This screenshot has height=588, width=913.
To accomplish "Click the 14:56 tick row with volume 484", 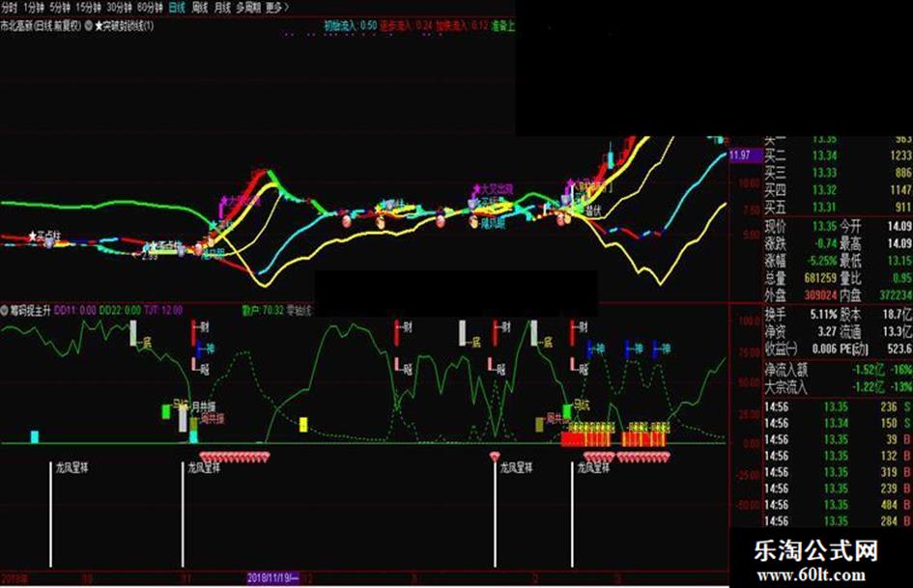I will click(838, 505).
